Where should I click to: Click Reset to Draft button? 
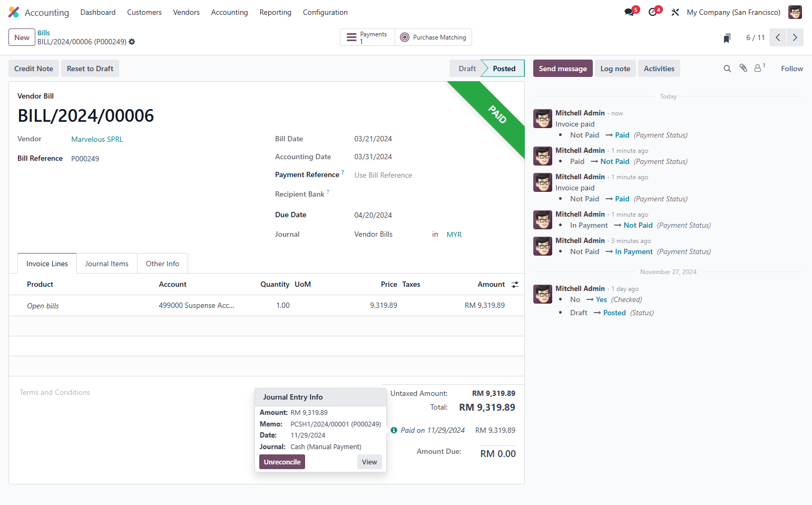(90, 69)
